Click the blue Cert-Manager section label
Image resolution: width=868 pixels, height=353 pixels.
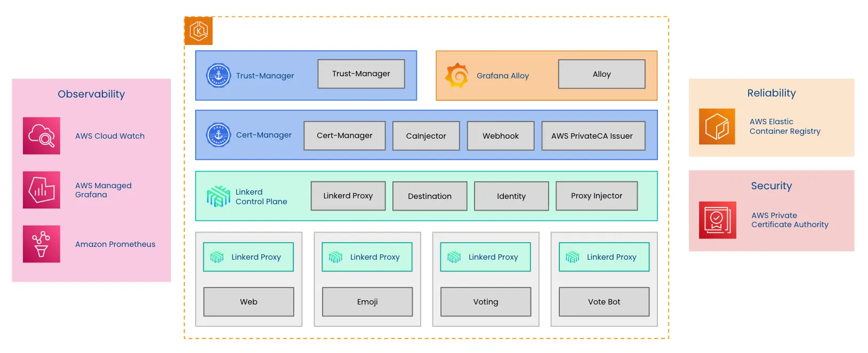point(264,135)
